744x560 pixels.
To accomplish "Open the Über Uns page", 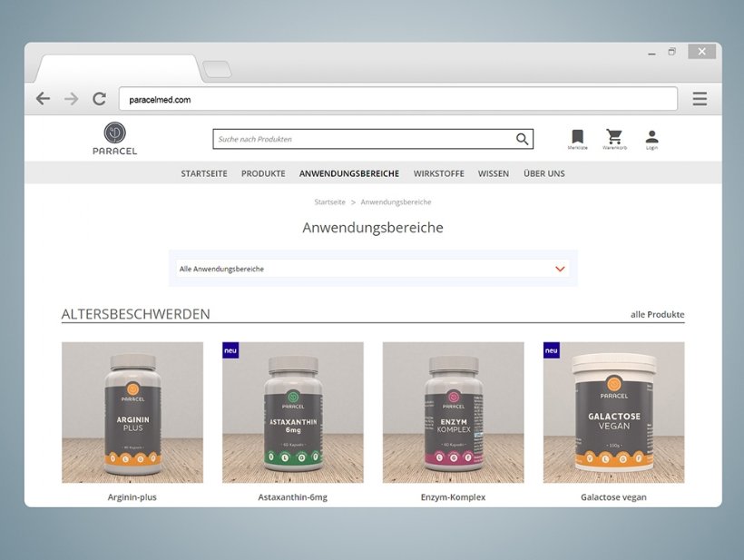I will pos(543,173).
